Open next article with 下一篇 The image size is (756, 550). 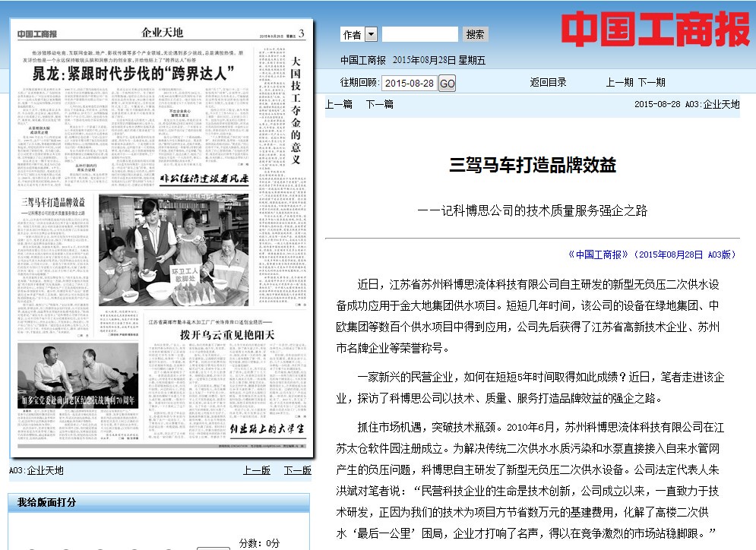click(x=379, y=105)
